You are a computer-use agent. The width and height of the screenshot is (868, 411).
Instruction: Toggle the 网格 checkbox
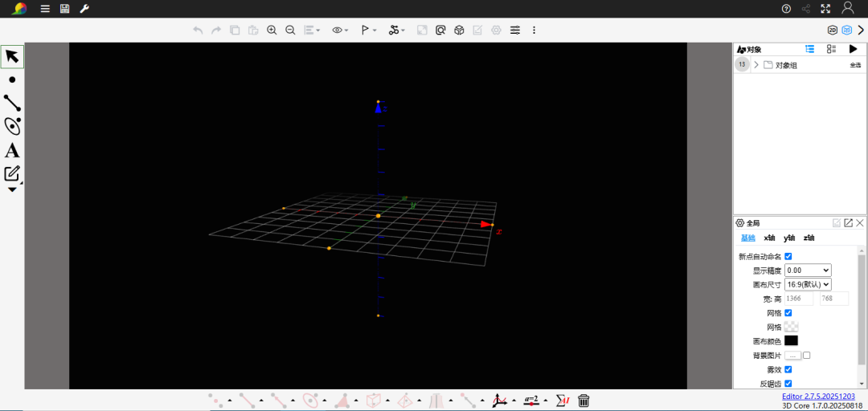788,312
